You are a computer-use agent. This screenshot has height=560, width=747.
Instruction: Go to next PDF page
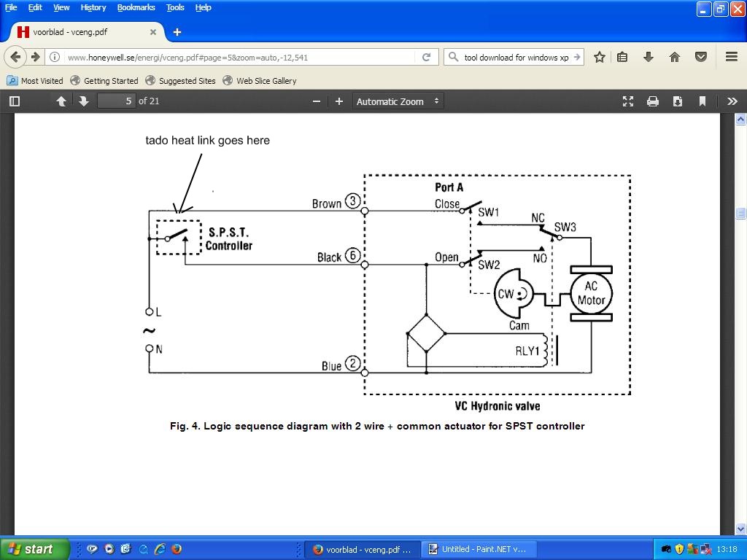(84, 101)
